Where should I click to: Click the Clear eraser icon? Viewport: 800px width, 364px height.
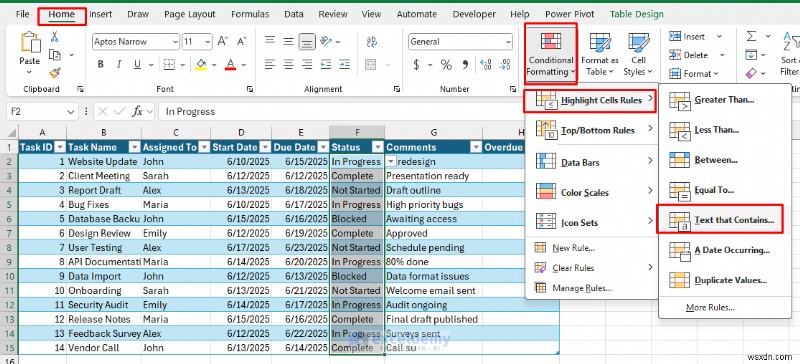coord(751,74)
